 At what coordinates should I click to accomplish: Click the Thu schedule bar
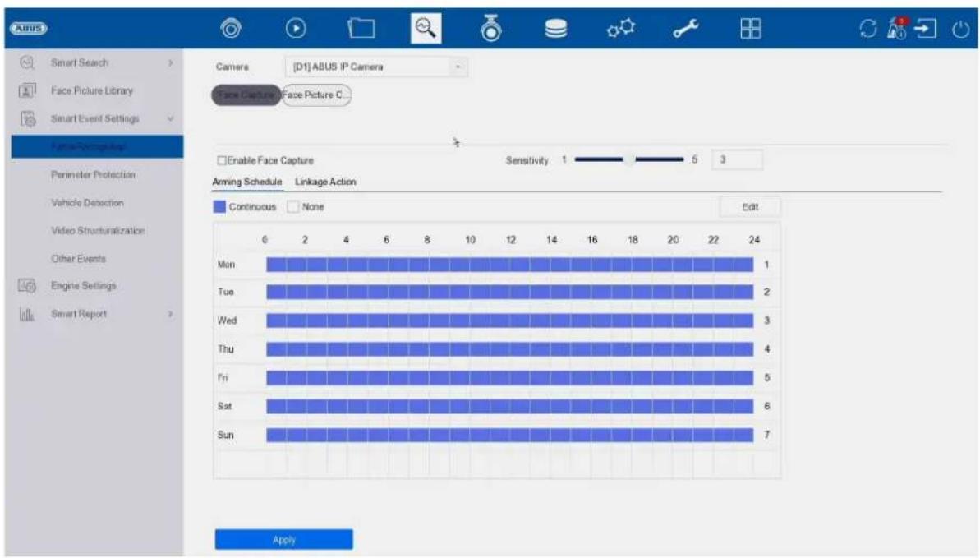click(509, 349)
